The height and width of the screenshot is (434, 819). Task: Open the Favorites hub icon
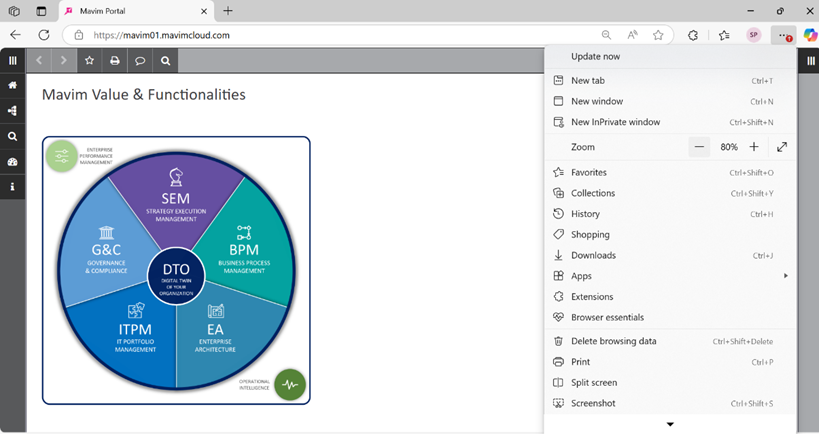click(x=724, y=35)
